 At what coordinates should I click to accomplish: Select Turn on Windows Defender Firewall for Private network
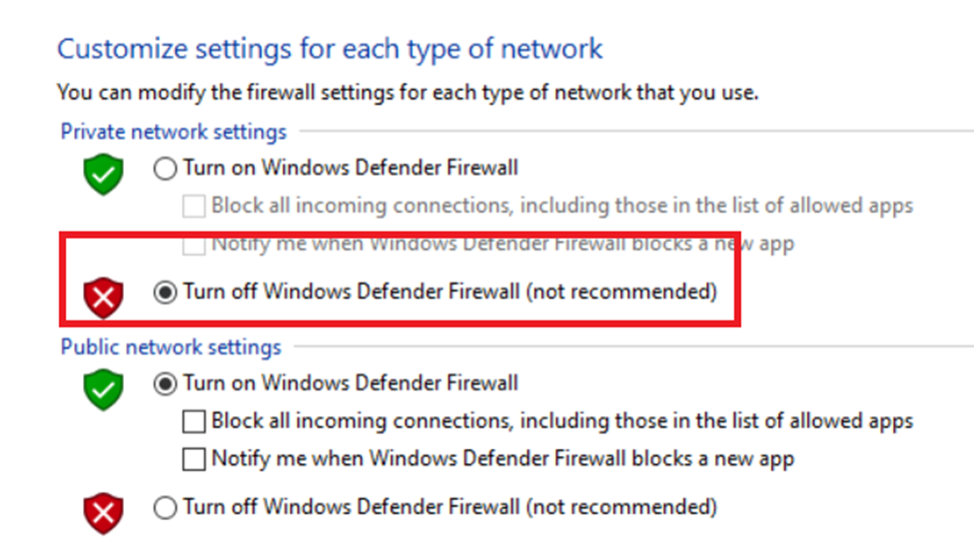tap(165, 169)
